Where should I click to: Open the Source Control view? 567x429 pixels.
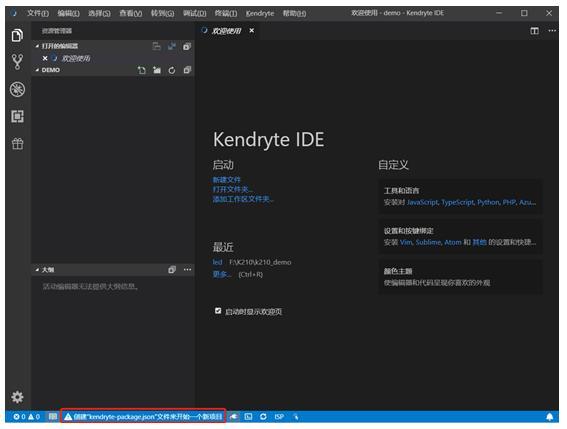[17, 62]
